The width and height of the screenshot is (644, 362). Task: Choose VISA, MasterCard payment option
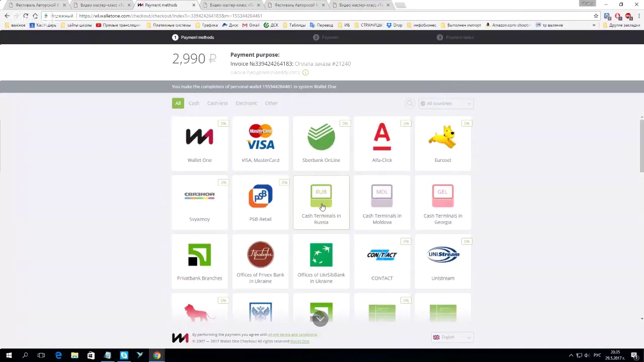(x=260, y=143)
